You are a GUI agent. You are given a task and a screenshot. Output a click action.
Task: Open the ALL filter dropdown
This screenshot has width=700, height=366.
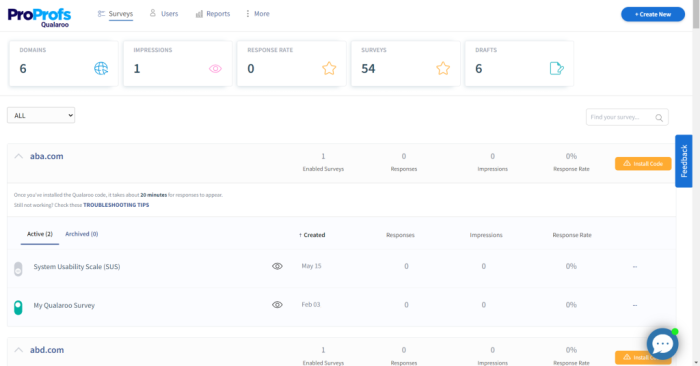pos(41,115)
